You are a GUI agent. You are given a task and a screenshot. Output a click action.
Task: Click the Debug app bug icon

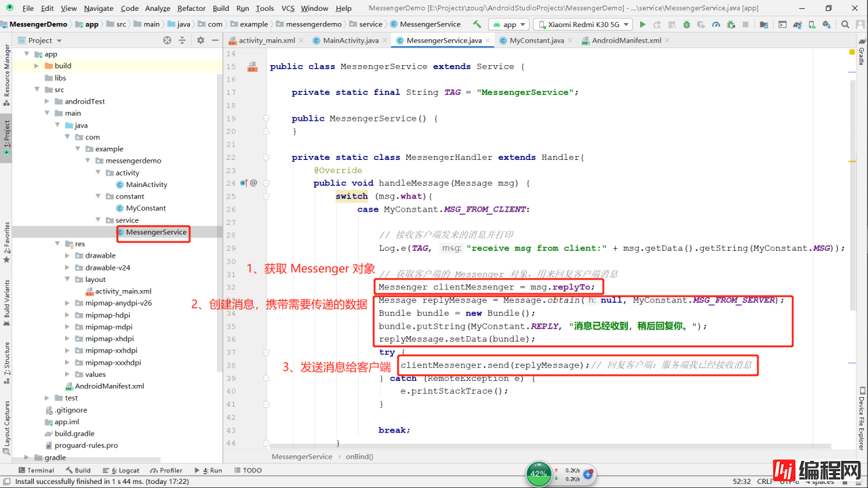click(x=687, y=24)
